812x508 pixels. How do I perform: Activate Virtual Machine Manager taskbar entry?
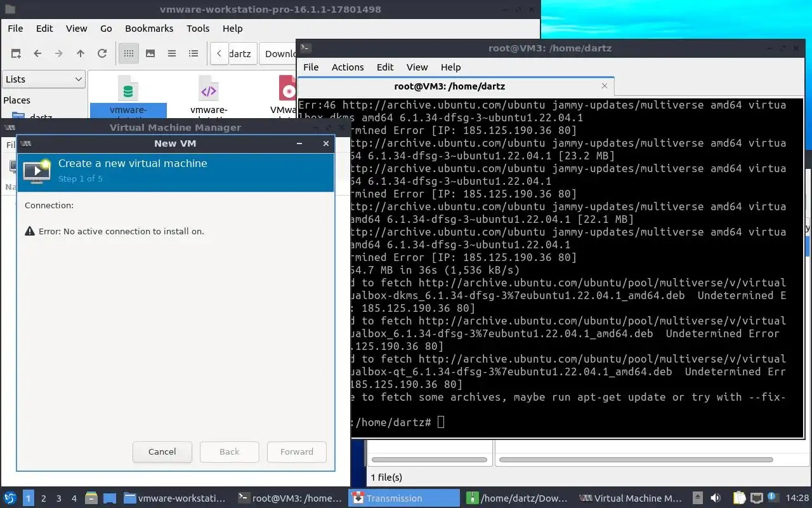[631, 498]
